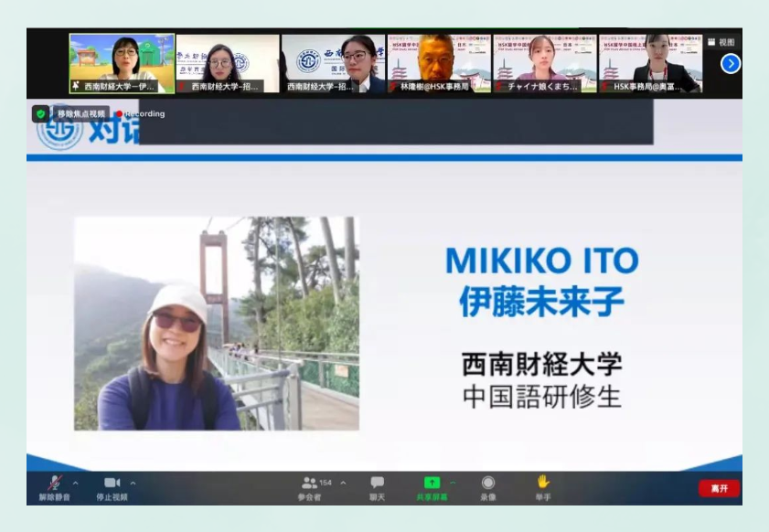Expand audio options arrow beside microphone
Viewport: 769px width, 532px height.
pyautogui.click(x=75, y=483)
